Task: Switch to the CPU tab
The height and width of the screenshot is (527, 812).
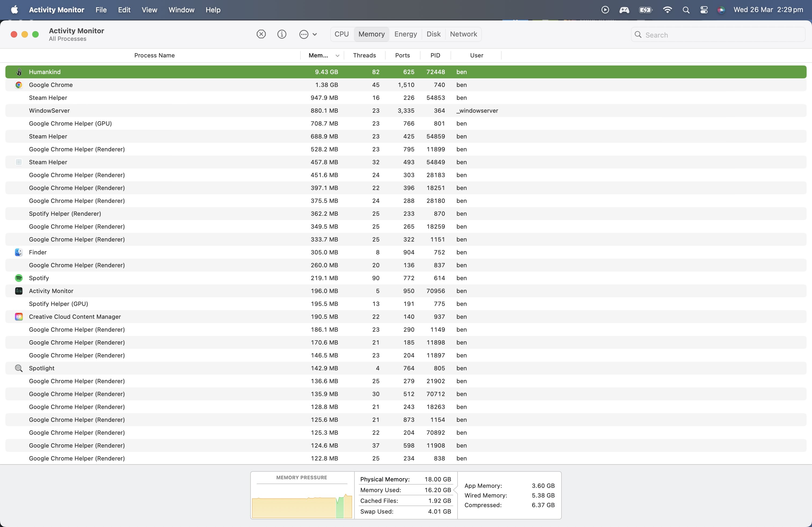Action: click(x=342, y=34)
